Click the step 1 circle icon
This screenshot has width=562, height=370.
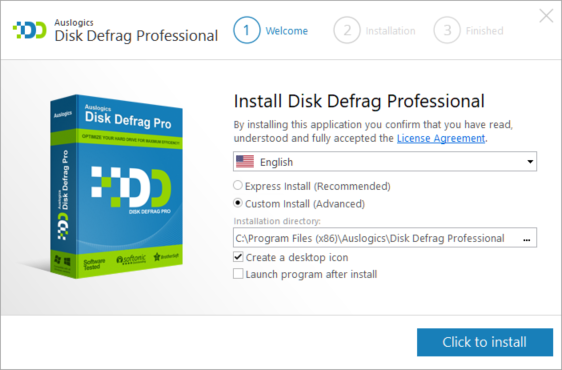click(x=247, y=30)
